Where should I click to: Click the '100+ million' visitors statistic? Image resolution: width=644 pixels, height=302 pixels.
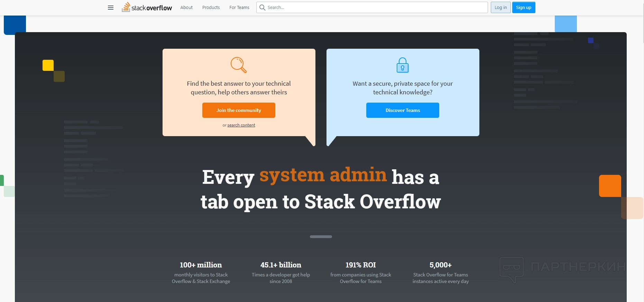pos(201,265)
